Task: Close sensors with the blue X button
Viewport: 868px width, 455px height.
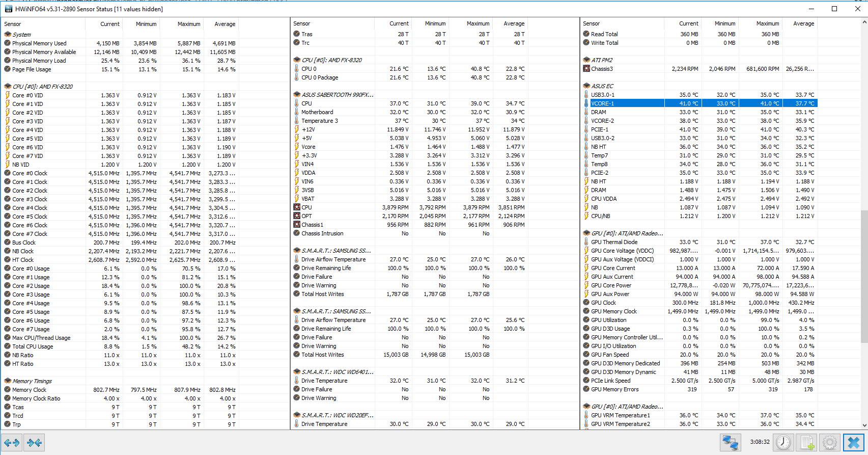Action: tap(854, 442)
